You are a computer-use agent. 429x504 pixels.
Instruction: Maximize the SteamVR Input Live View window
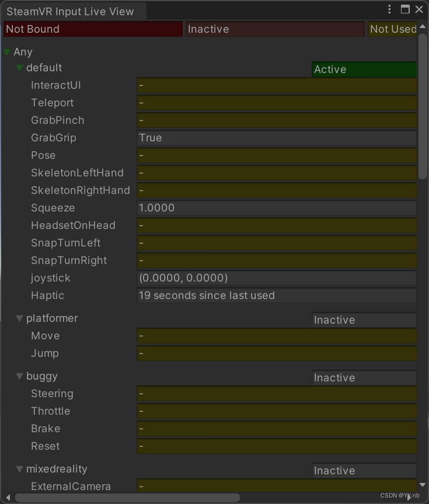[405, 9]
